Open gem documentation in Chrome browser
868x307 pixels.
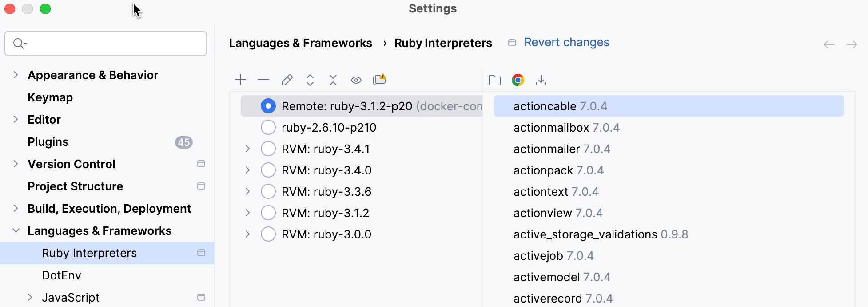tap(518, 80)
